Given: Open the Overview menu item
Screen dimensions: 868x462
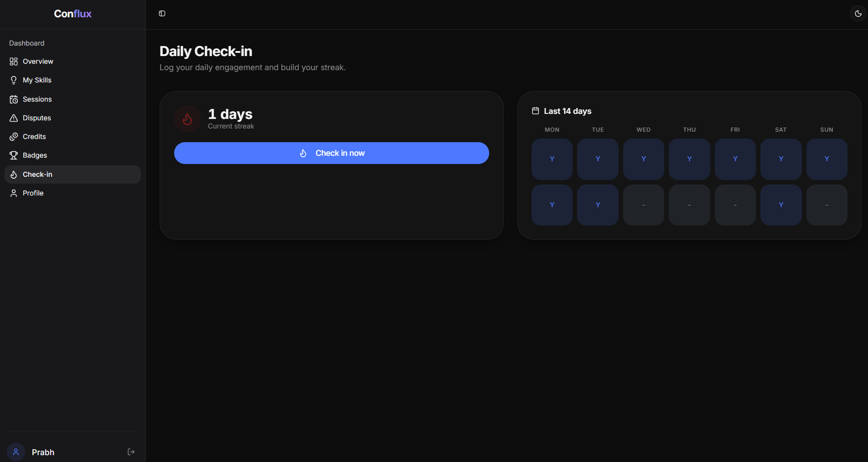Looking at the screenshot, I should (72, 62).
